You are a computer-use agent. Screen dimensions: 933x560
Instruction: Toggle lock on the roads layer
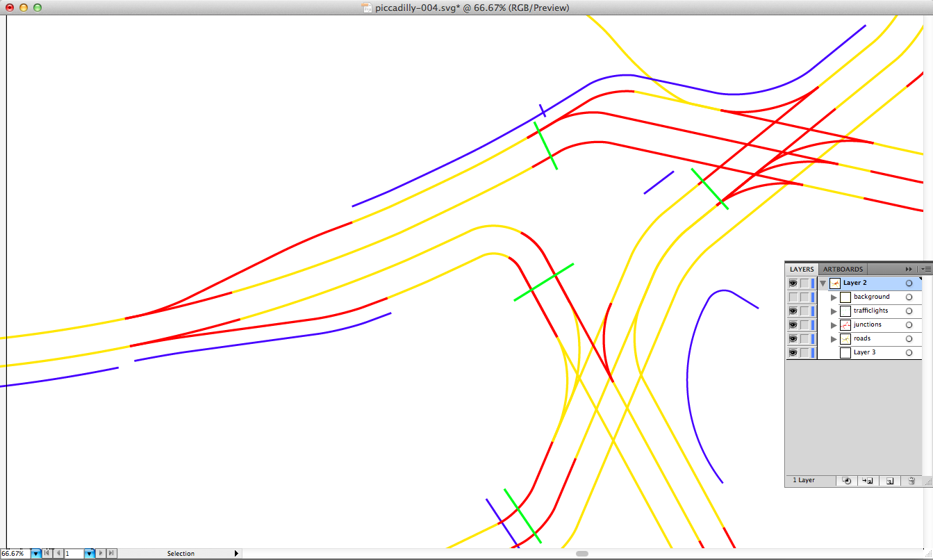[x=804, y=338]
